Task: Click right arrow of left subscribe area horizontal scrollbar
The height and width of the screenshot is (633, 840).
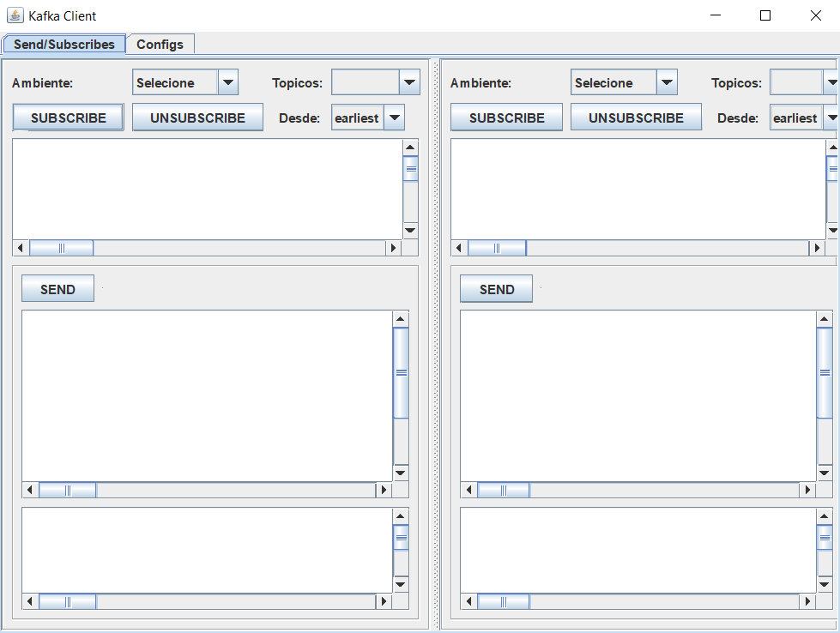Action: tap(394, 248)
